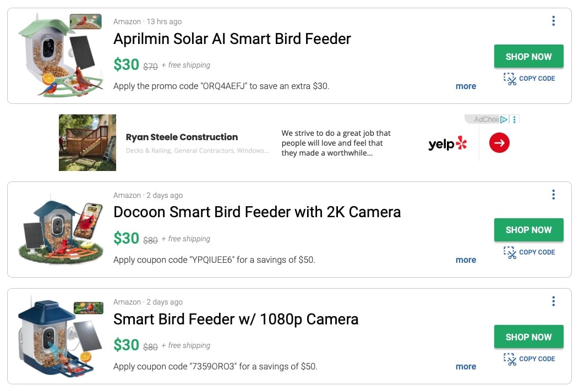Click scissors Copy Code icon for 1080p feeder

pos(510,360)
